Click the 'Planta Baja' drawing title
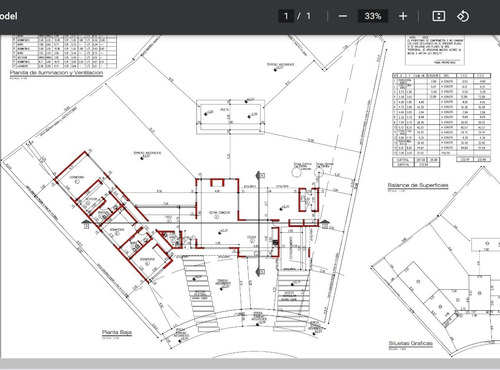The height and width of the screenshot is (370, 500). [117, 332]
